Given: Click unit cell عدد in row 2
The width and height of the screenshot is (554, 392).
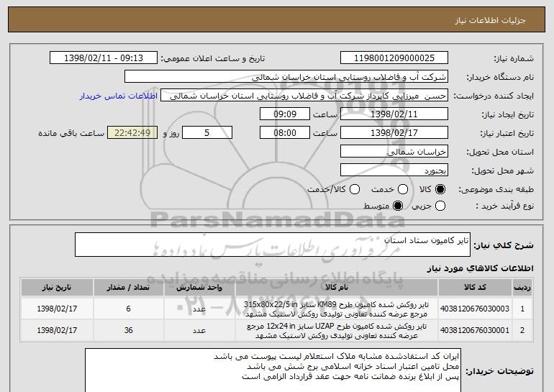Looking at the screenshot, I should point(199,331).
